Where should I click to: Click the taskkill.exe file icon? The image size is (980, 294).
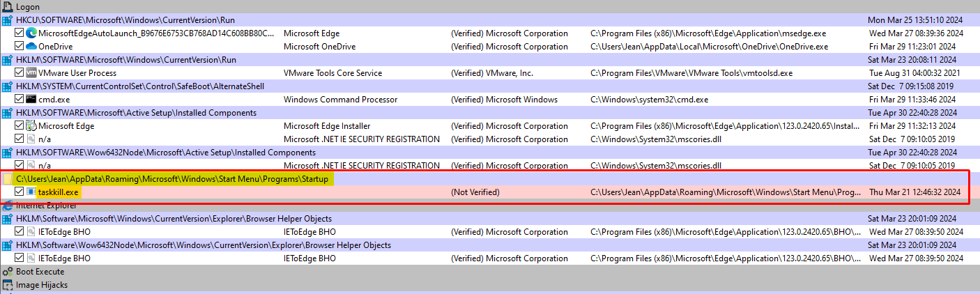point(31,192)
